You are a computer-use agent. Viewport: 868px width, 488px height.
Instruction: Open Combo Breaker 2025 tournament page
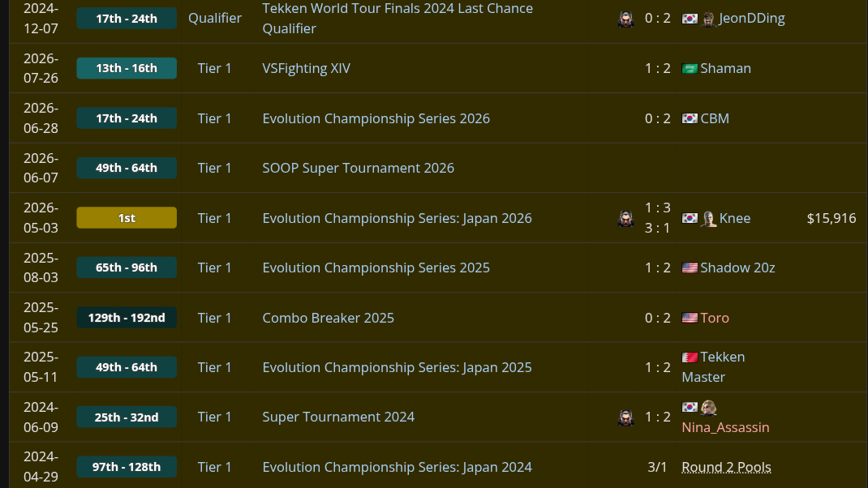[x=329, y=318]
